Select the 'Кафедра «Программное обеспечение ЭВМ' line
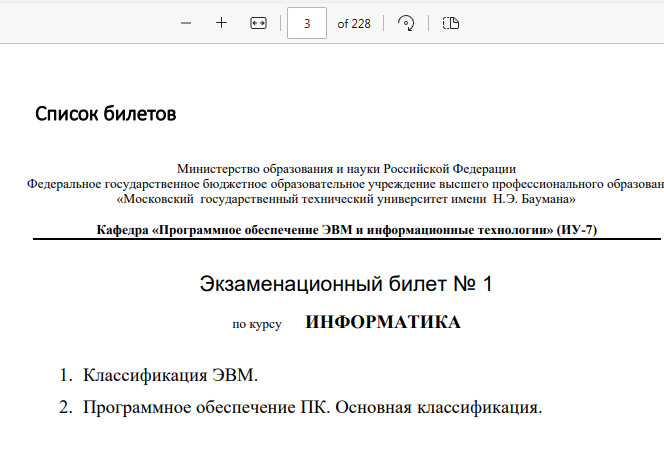The width and height of the screenshot is (664, 473). (347, 230)
